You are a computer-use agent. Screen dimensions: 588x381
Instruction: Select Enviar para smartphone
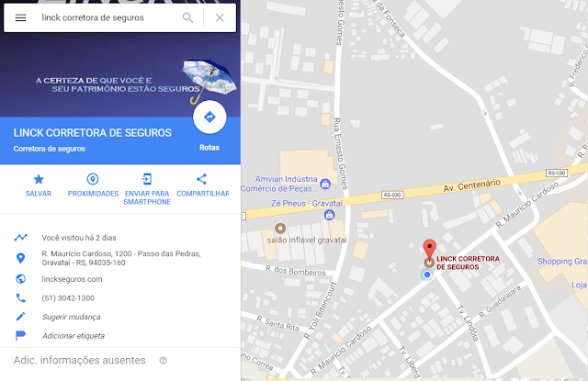pos(147,189)
